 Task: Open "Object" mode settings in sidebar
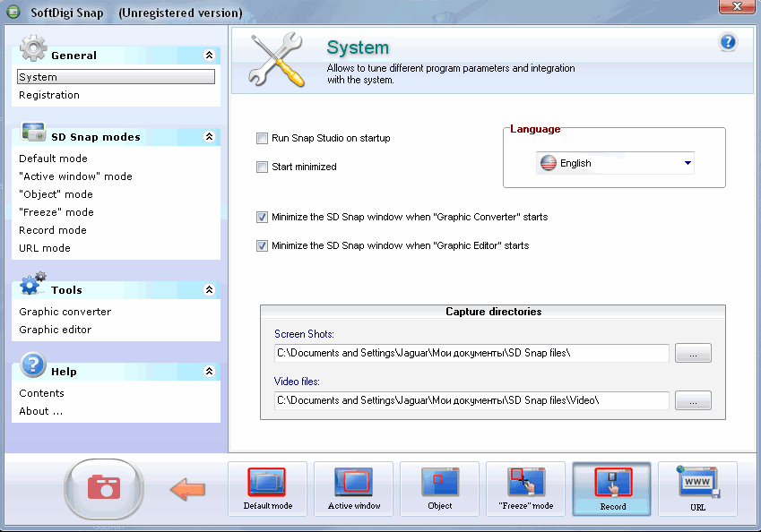(x=56, y=194)
